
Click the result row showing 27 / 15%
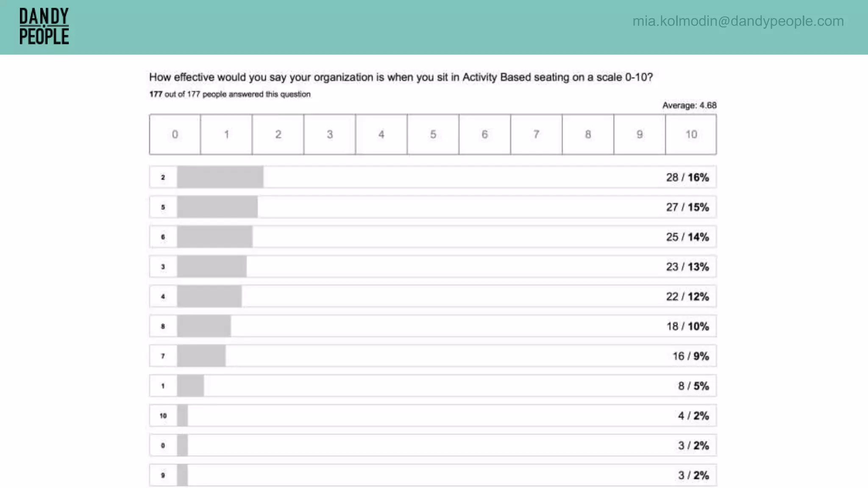433,207
